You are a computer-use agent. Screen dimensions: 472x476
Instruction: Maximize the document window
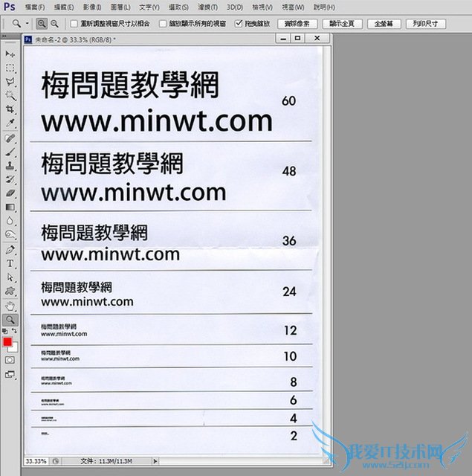tap(297, 38)
